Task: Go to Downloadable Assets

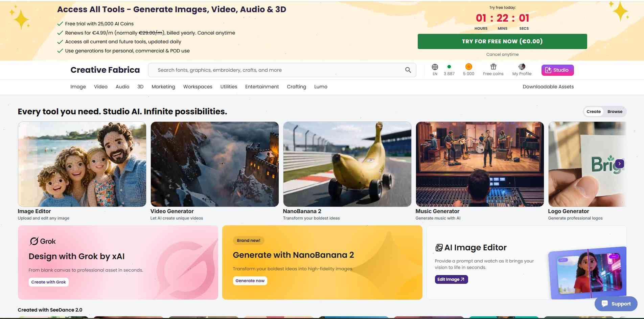Action: coord(548,87)
